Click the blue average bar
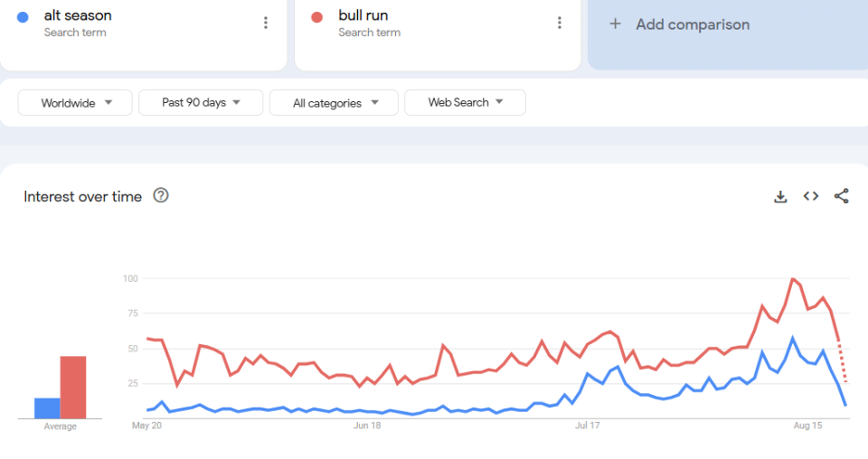 click(x=47, y=408)
